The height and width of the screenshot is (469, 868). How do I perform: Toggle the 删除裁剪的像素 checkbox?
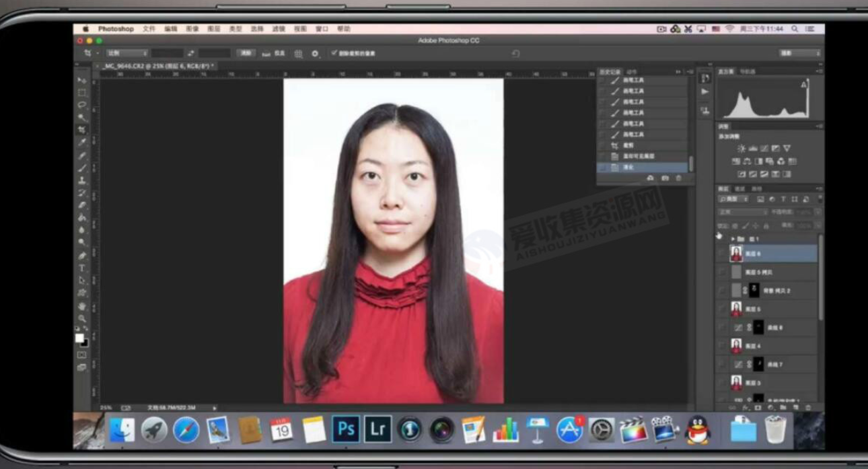tap(334, 53)
